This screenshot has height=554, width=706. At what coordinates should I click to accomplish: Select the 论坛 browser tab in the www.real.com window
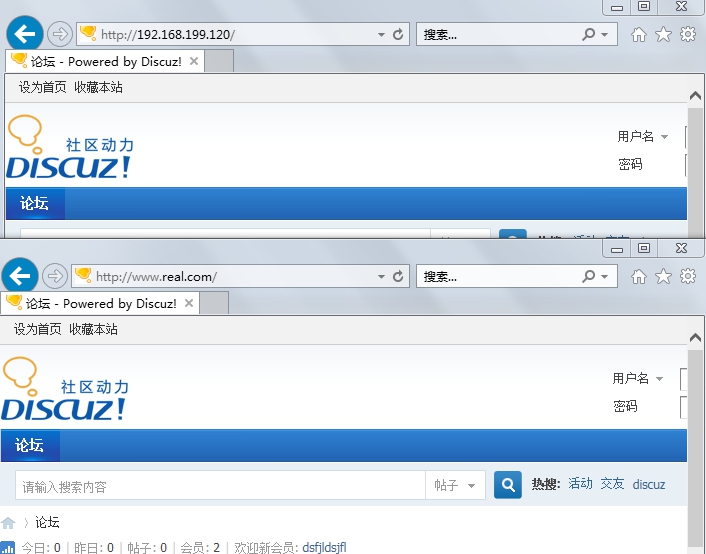[x=100, y=303]
